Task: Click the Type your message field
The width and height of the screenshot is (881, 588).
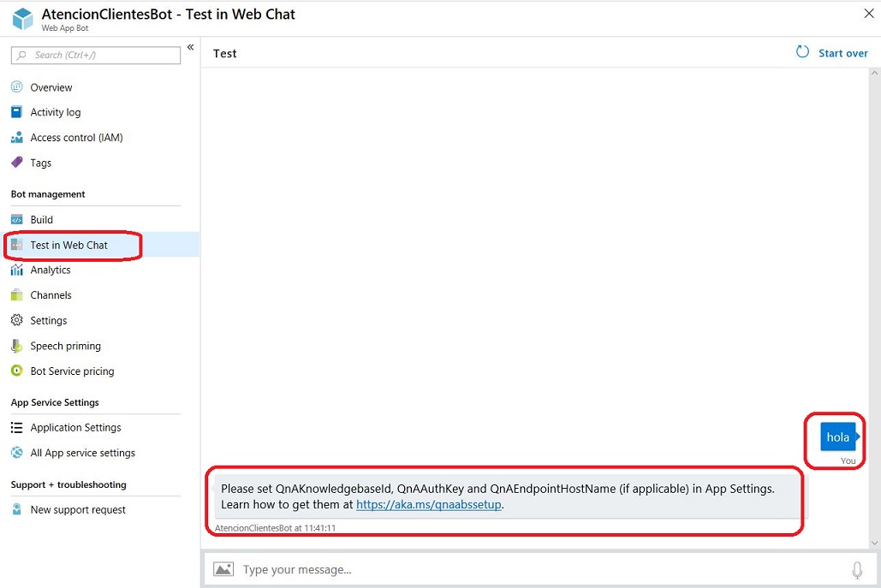Action: click(542, 569)
